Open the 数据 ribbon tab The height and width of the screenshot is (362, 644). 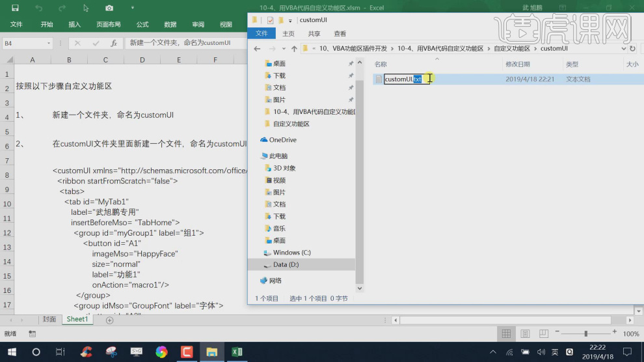(170, 24)
